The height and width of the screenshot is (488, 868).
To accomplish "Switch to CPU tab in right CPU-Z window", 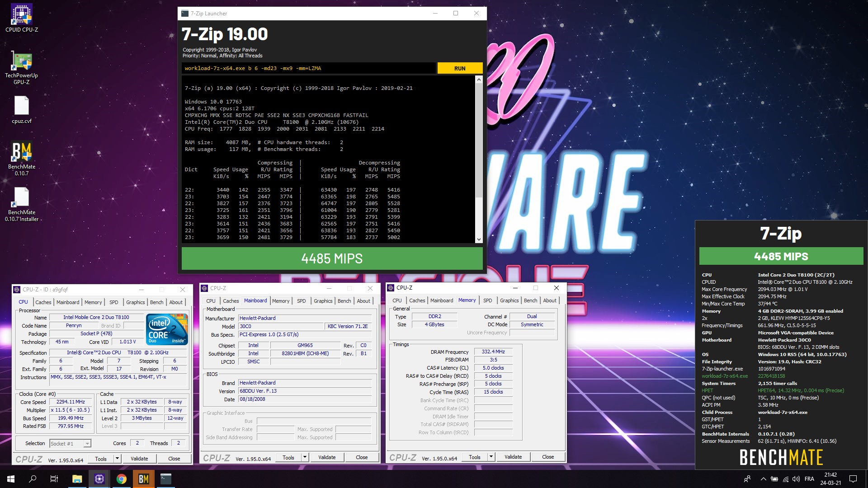I will pos(397,300).
